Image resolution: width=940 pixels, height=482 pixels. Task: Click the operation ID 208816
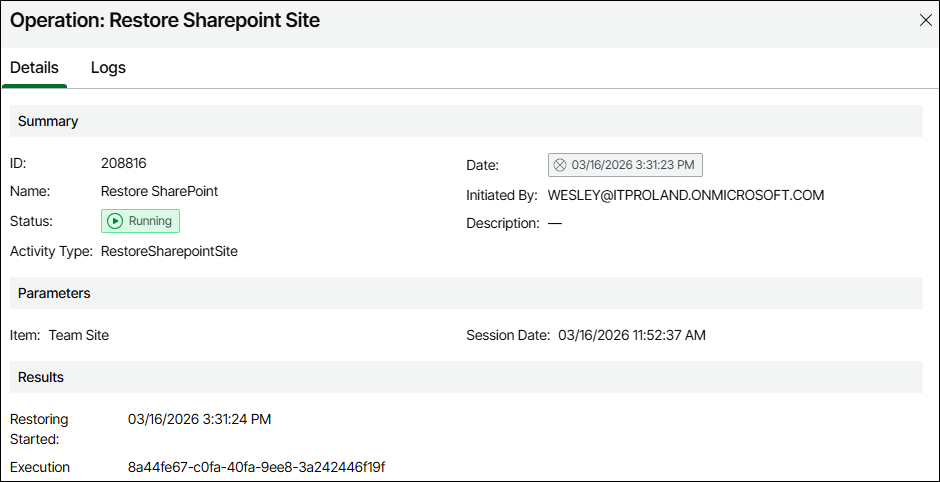pos(124,163)
